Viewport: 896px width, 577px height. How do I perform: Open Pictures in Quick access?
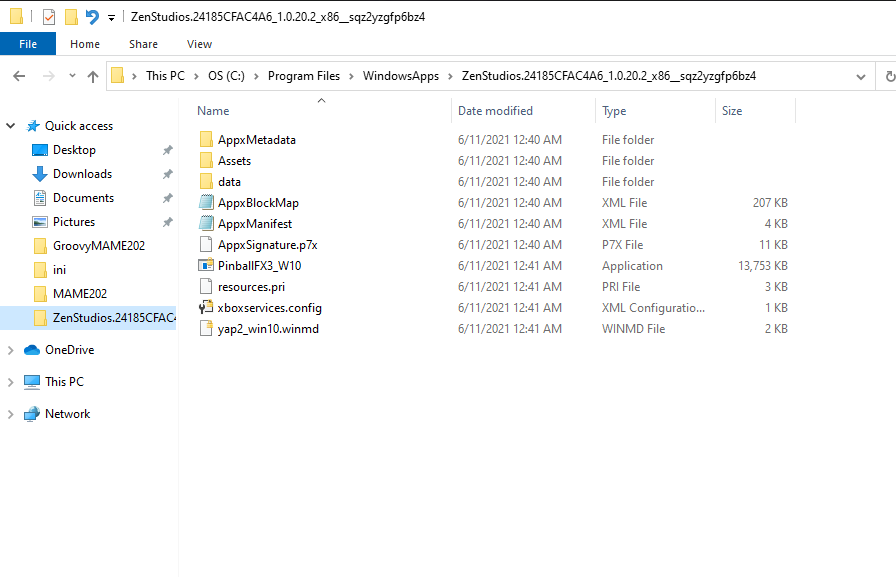coord(74,222)
